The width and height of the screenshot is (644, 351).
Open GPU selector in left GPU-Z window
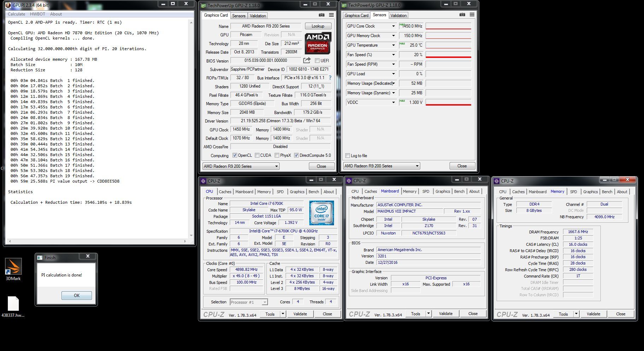click(241, 166)
